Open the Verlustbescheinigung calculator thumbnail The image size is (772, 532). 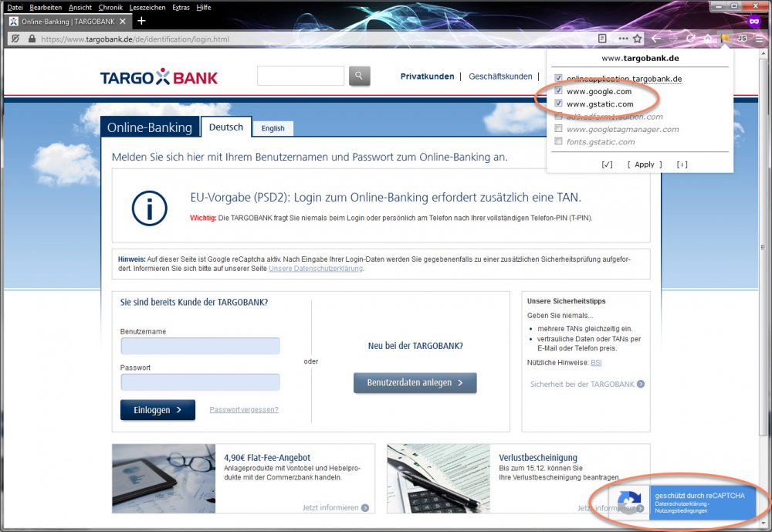point(438,478)
